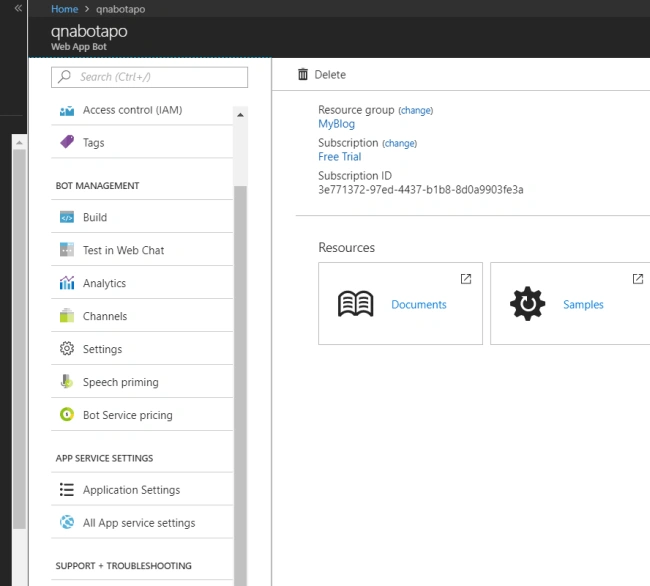Open Application Settings item
The width and height of the screenshot is (650, 586).
click(x=142, y=489)
